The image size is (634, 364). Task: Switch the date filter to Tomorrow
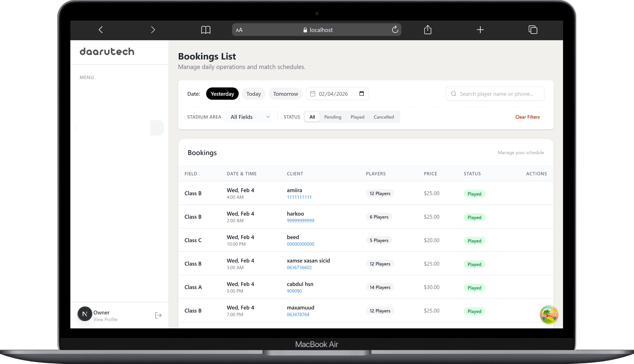(x=286, y=94)
